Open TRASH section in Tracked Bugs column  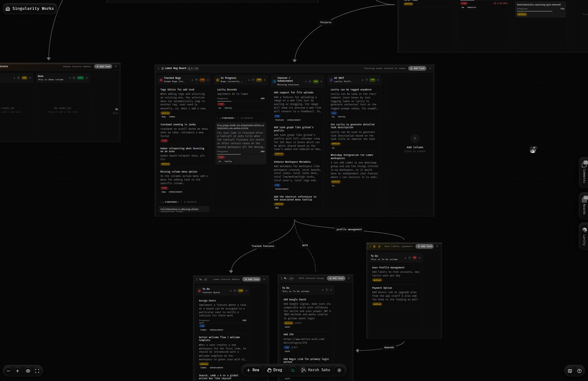point(190,202)
